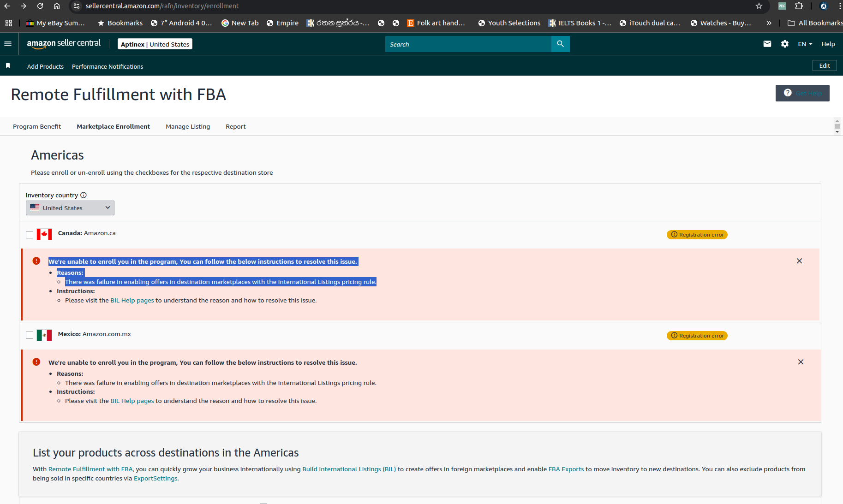Open the New Tab bookmark
843x504 pixels.
click(240, 23)
